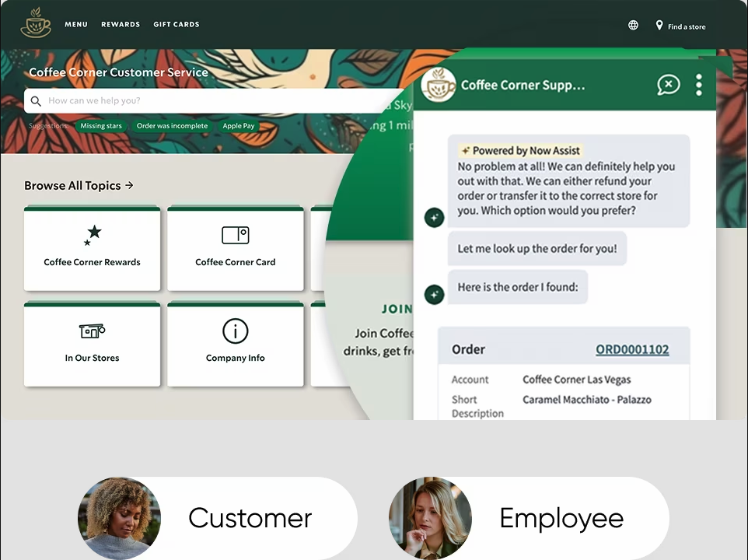Click the globe language icon
The width and height of the screenshot is (748, 560).
click(x=633, y=26)
